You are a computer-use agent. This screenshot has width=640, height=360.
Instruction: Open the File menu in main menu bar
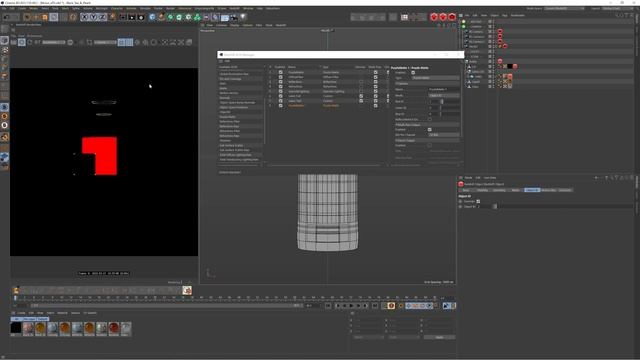(x=4, y=8)
